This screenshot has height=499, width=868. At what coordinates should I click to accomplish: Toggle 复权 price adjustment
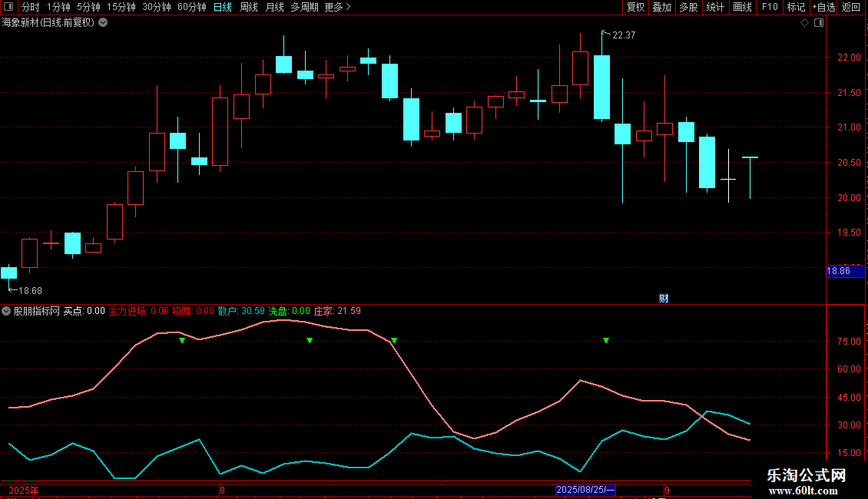point(635,7)
